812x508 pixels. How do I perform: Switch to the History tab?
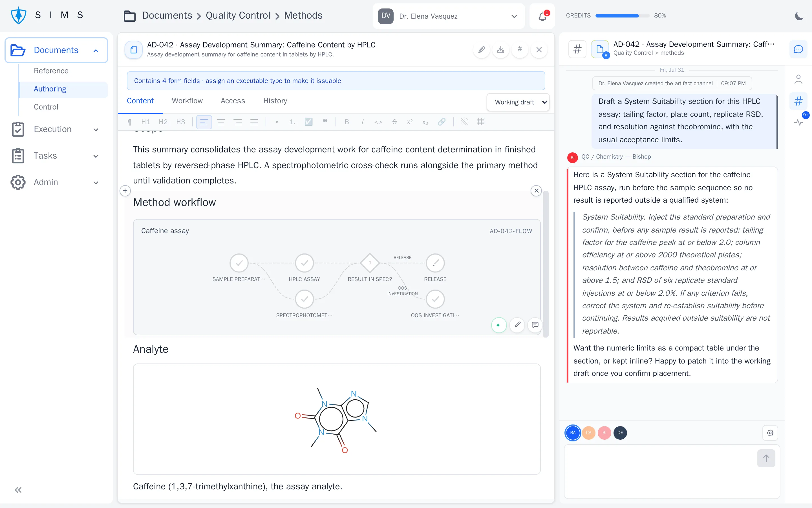275,101
